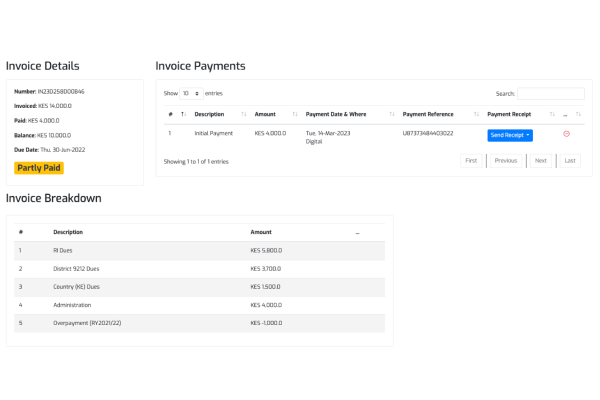Click inside the payments Search field
Image resolution: width=600 pixels, height=400 pixels.
(x=550, y=93)
